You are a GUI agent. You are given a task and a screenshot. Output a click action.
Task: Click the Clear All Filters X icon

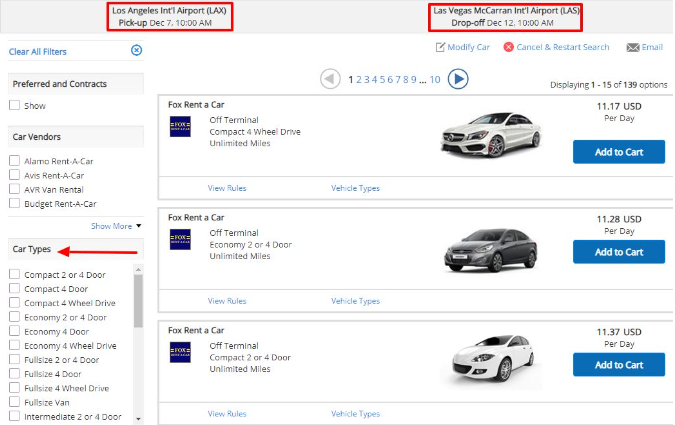pos(136,50)
